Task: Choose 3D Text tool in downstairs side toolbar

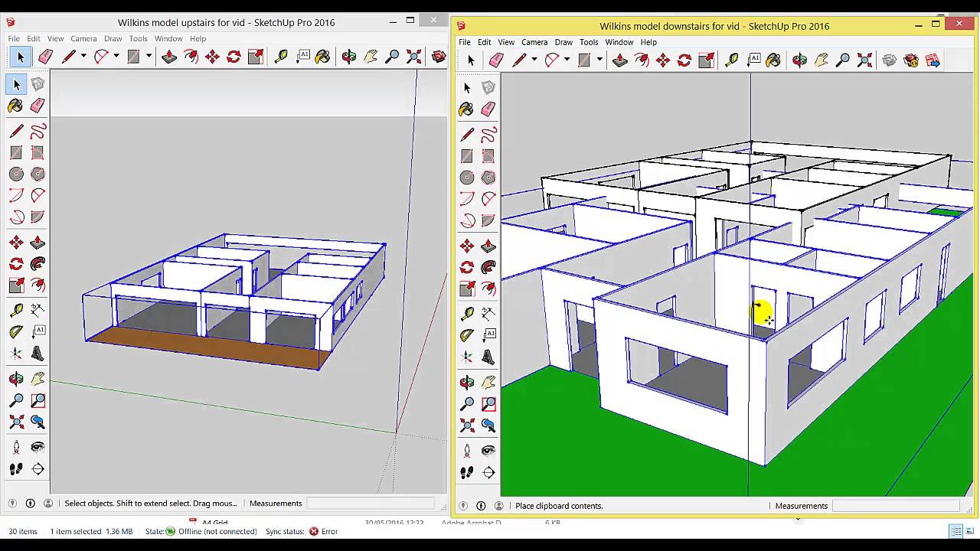Action: pyautogui.click(x=488, y=357)
